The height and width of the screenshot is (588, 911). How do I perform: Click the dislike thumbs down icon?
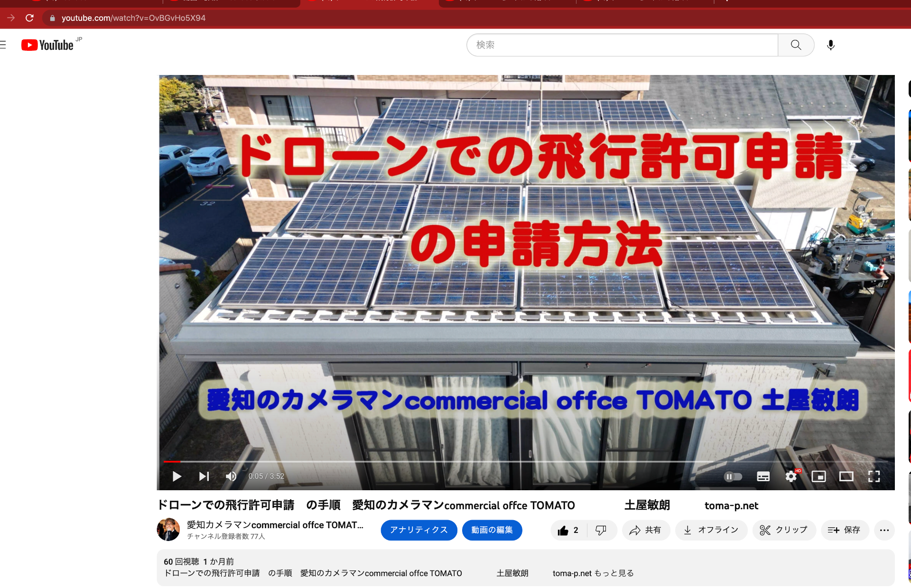pos(601,530)
